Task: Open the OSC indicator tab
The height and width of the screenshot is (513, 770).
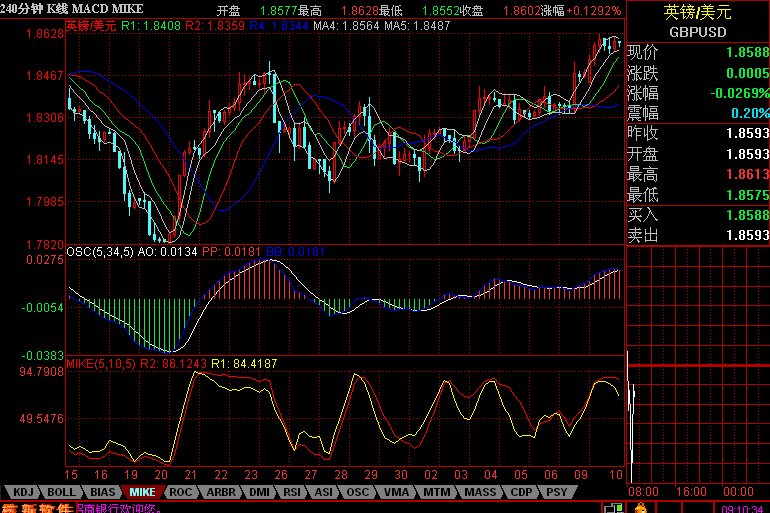Action: click(358, 492)
